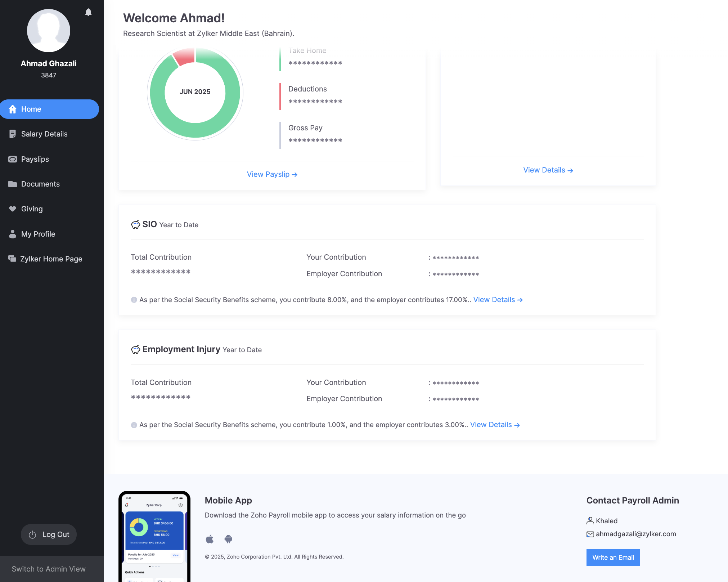Click the Documents folder icon
Screen dimensions: 728x582
pyautogui.click(x=13, y=184)
